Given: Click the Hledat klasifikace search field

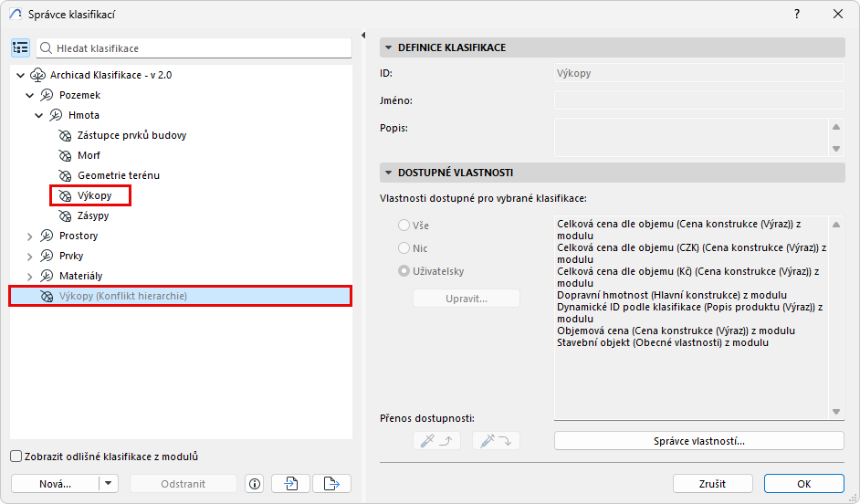Looking at the screenshot, I should tap(194, 48).
